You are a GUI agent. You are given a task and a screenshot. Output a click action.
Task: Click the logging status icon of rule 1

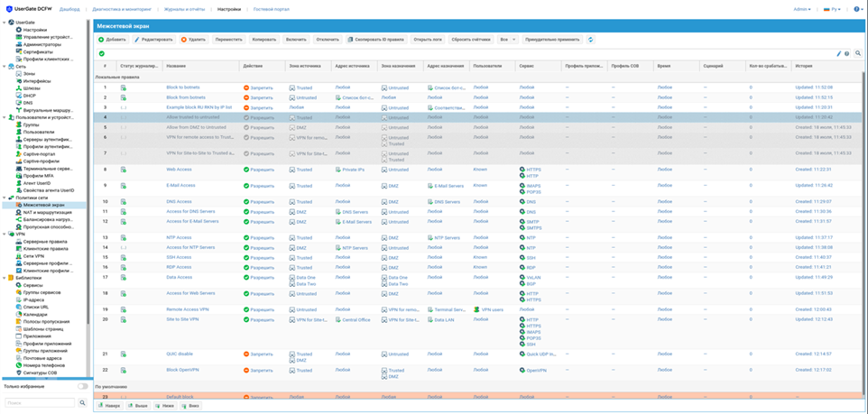[124, 87]
